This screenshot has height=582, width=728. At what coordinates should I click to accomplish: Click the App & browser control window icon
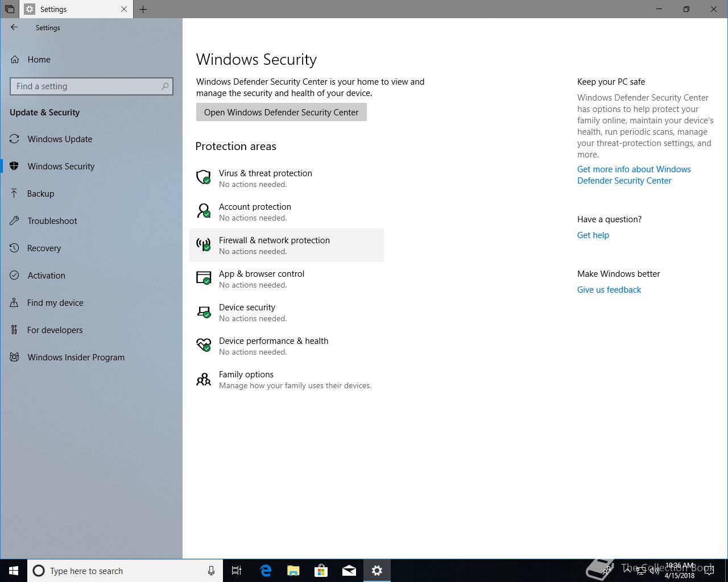pyautogui.click(x=203, y=278)
